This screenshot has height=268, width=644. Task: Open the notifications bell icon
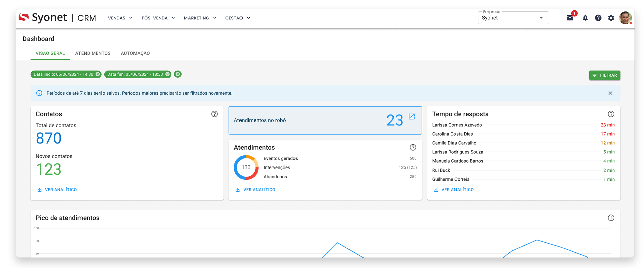click(585, 18)
